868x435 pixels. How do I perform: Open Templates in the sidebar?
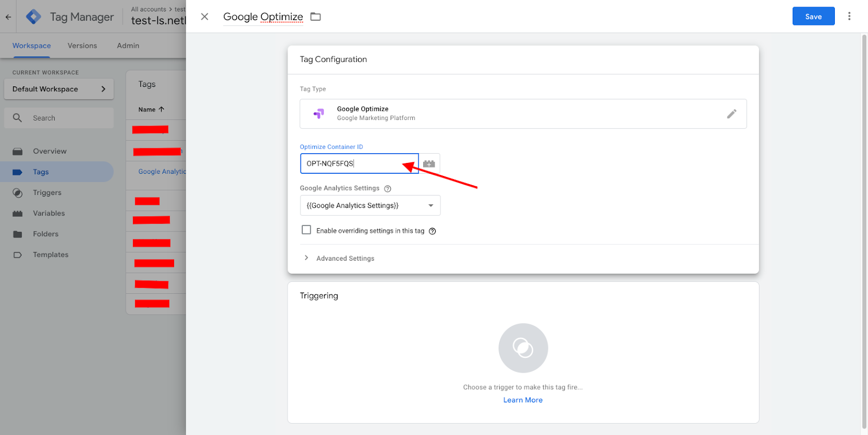50,255
